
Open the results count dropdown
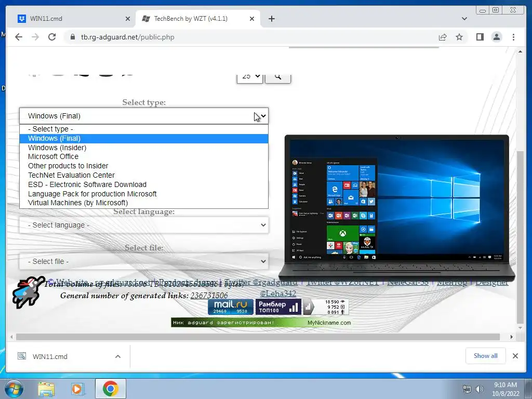250,77
